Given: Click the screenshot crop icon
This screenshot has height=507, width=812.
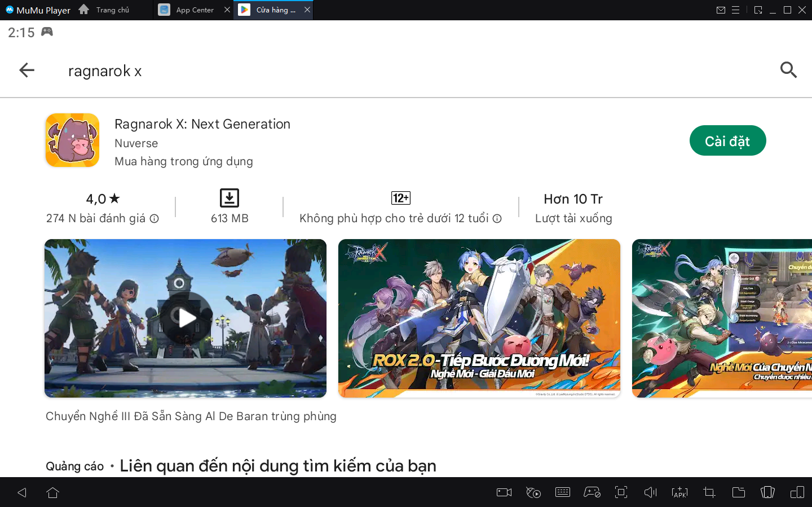Looking at the screenshot, I should [709, 492].
